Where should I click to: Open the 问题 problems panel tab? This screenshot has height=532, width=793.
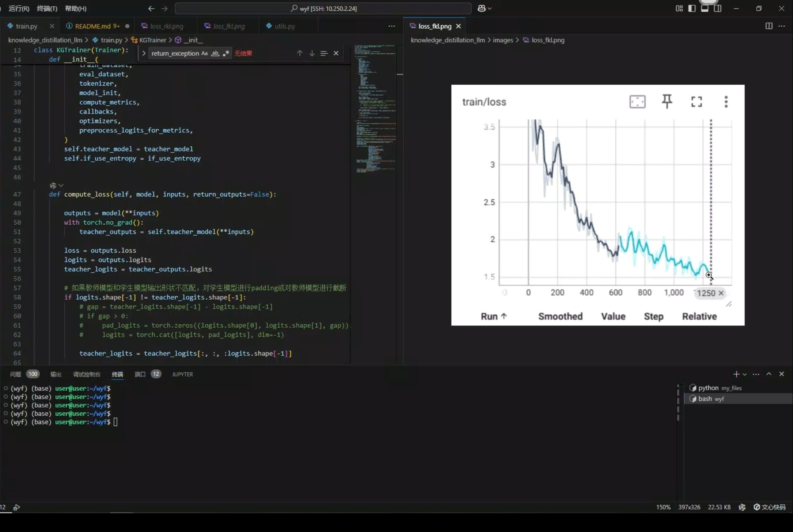[x=16, y=374]
